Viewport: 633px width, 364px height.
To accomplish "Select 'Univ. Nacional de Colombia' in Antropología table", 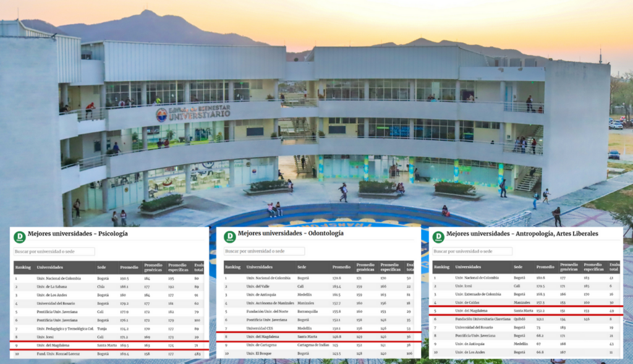I will click(477, 277).
